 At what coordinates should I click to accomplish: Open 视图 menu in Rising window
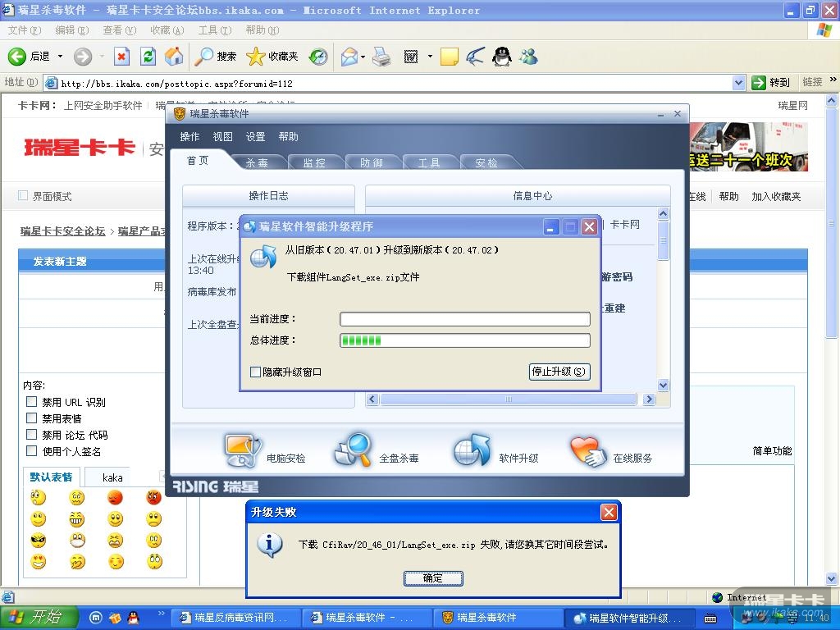pyautogui.click(x=222, y=137)
